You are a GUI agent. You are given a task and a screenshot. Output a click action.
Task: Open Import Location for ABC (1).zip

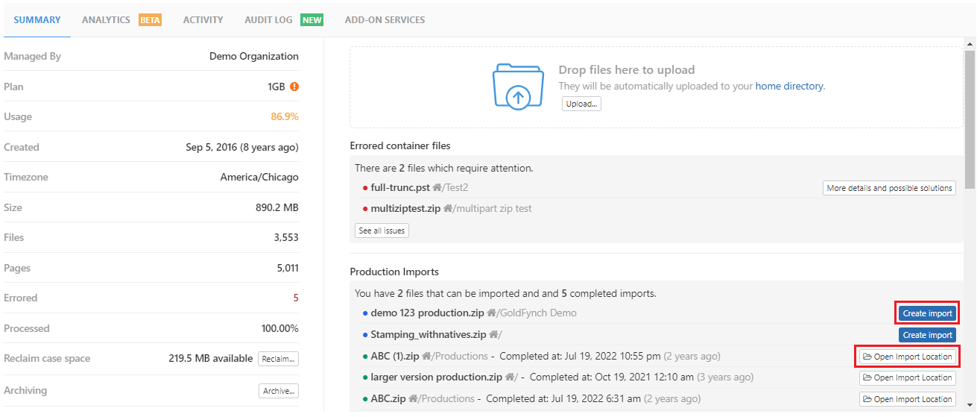click(x=907, y=357)
